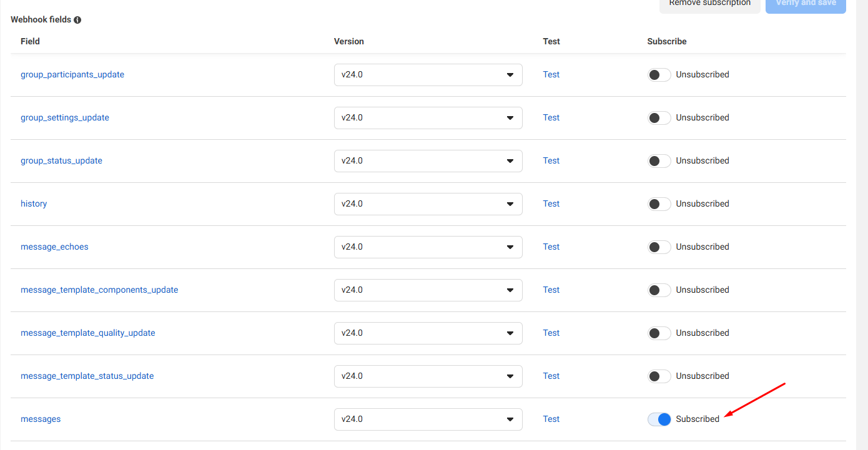868x450 pixels.
Task: Open version dropdown for history field
Action: (x=428, y=204)
